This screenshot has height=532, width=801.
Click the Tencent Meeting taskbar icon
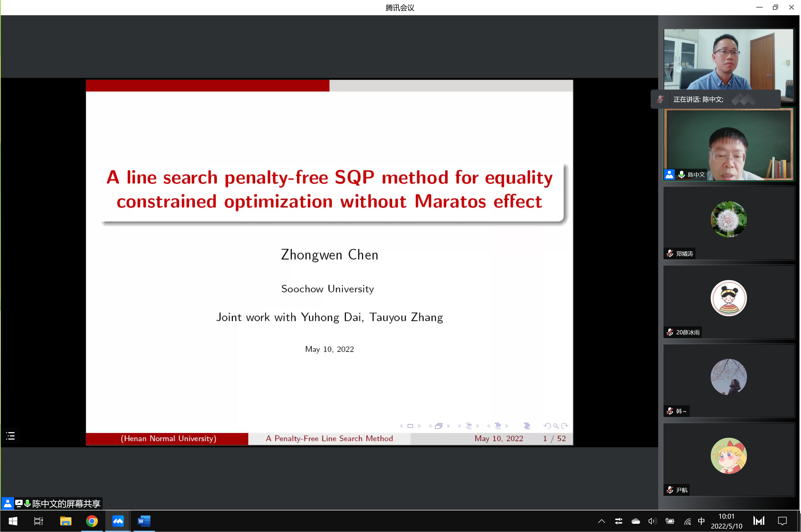(x=118, y=521)
